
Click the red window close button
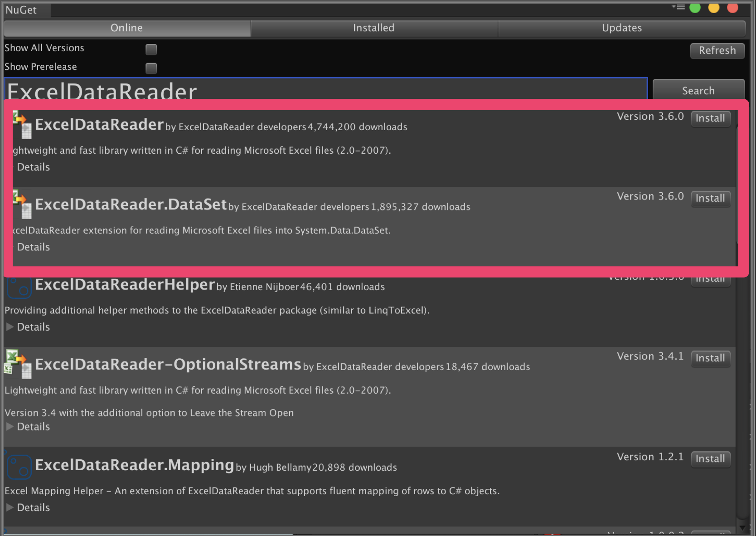click(x=732, y=8)
